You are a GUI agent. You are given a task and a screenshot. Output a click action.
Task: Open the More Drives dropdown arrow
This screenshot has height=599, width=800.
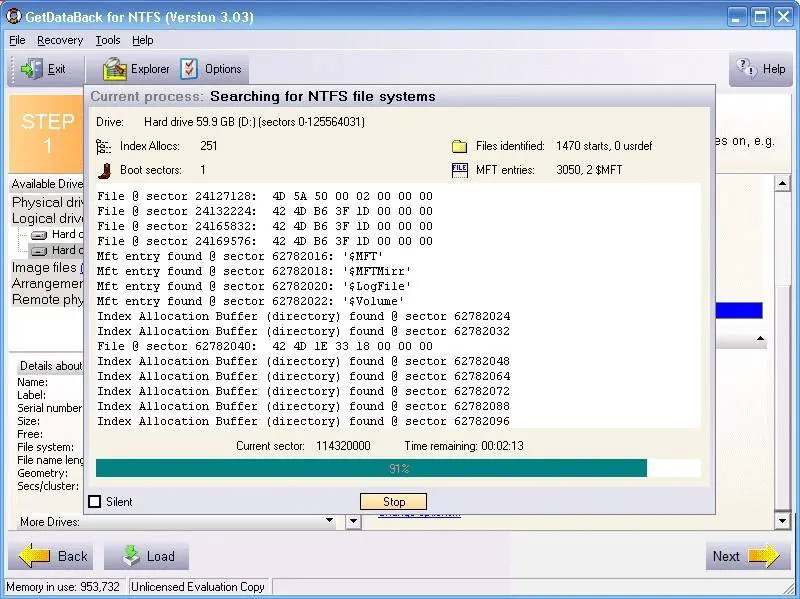[x=330, y=521]
